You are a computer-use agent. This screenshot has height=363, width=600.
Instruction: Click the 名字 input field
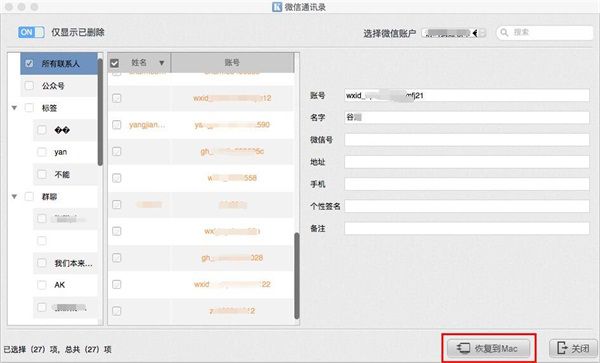(467, 117)
